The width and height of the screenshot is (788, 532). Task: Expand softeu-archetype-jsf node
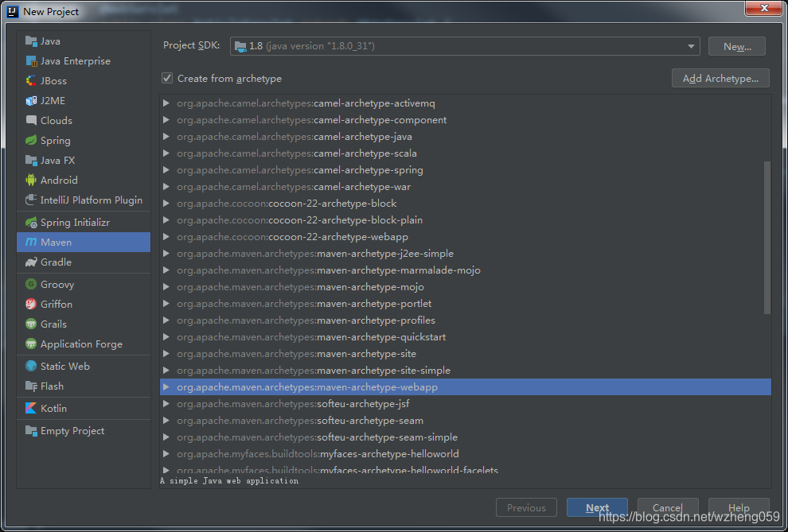(166, 404)
